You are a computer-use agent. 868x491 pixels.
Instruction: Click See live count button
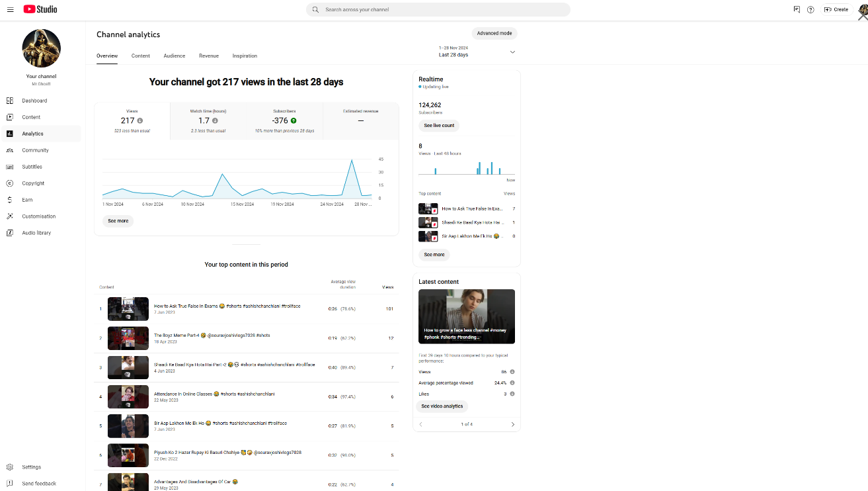coord(439,125)
